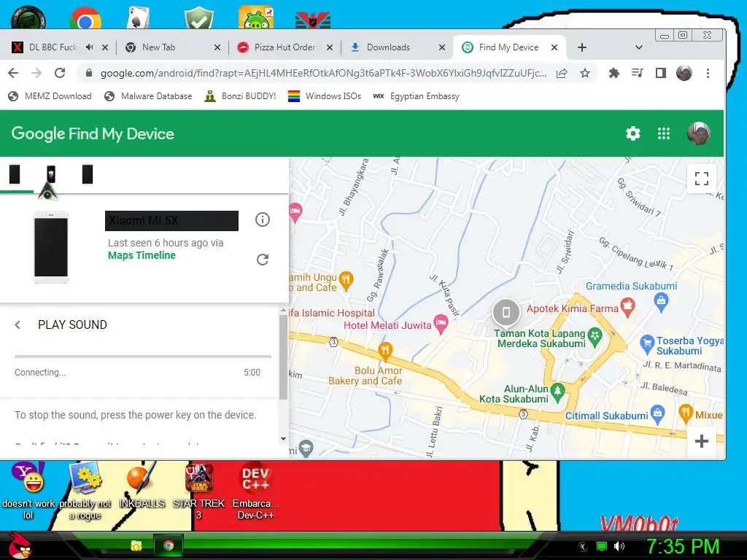Reload the current Chrome page

(x=60, y=73)
